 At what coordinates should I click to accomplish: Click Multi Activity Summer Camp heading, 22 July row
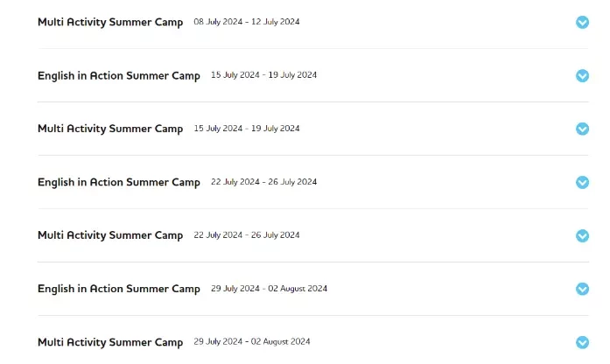click(x=110, y=235)
